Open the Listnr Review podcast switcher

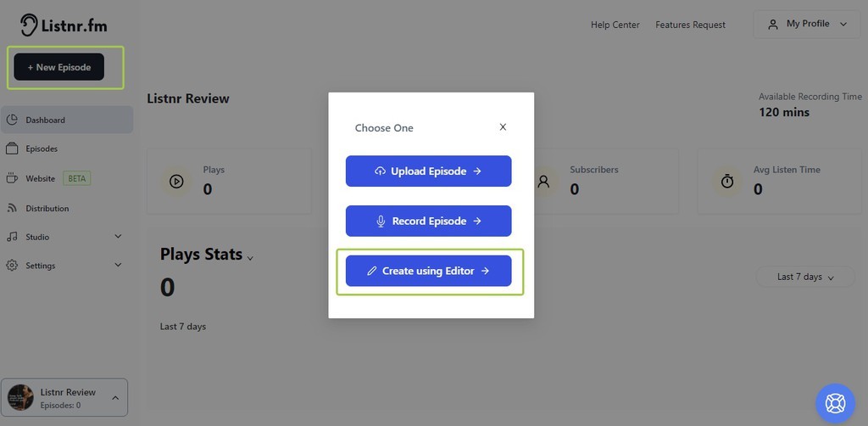click(x=64, y=397)
